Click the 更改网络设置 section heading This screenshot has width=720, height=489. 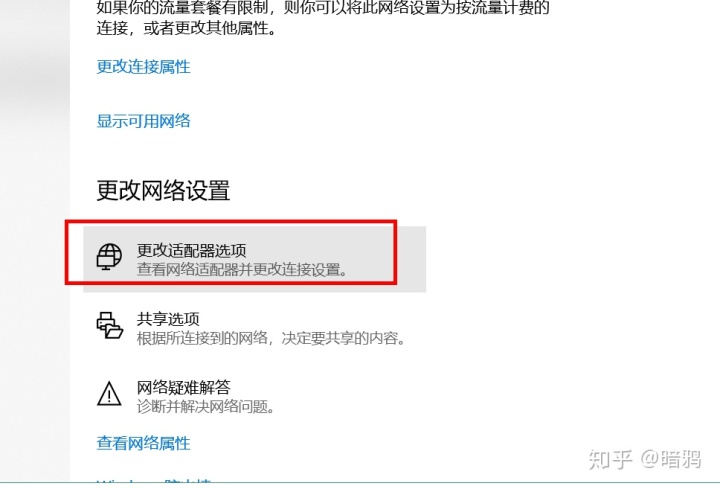163,190
